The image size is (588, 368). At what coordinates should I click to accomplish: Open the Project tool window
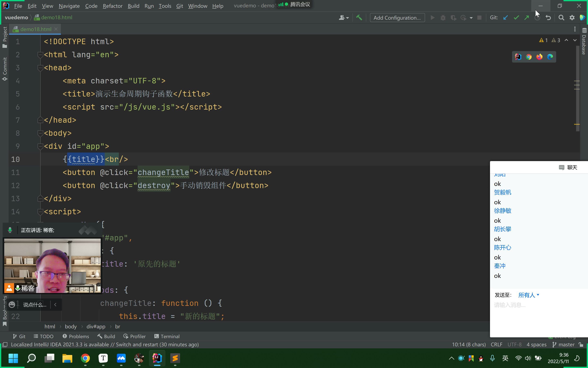5,37
